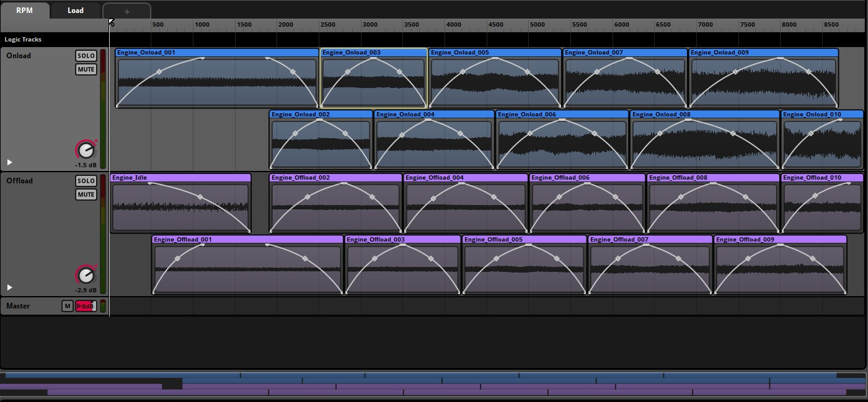This screenshot has height=402, width=868.
Task: Enable SOLO on the Onload track
Action: pyautogui.click(x=86, y=55)
